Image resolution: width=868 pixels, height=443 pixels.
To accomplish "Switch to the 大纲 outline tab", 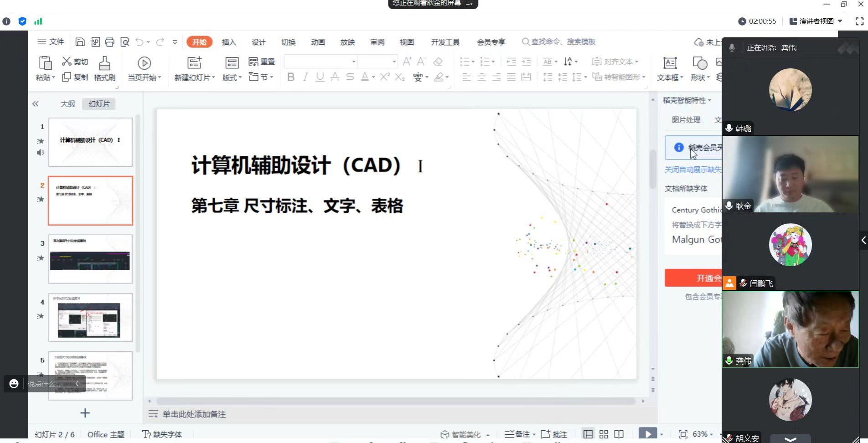I will click(x=67, y=104).
